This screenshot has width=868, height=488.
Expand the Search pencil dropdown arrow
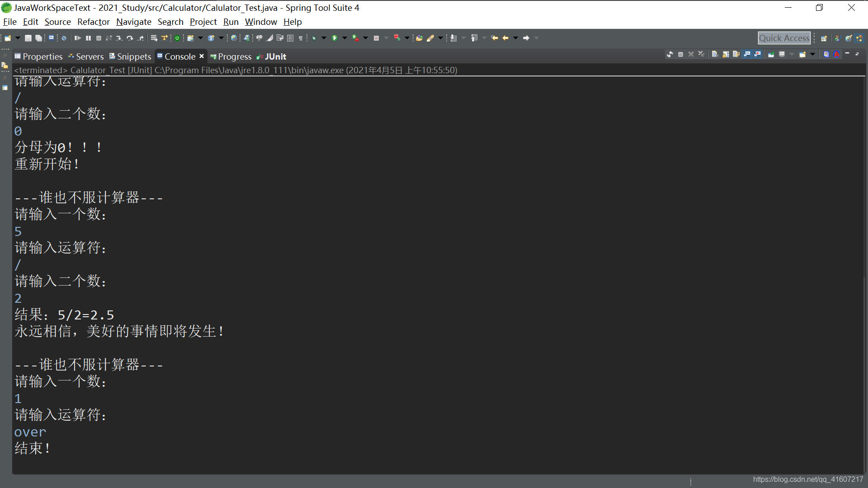point(440,38)
